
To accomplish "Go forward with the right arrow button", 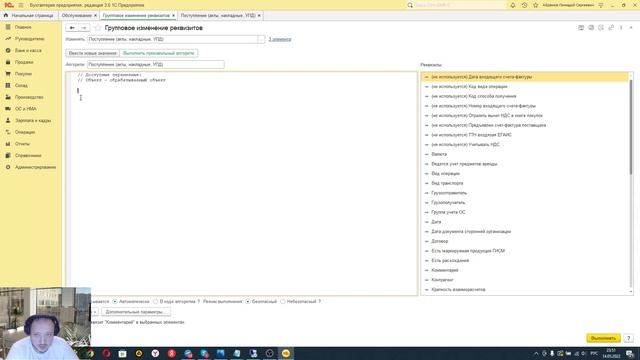I will pyautogui.click(x=84, y=28).
